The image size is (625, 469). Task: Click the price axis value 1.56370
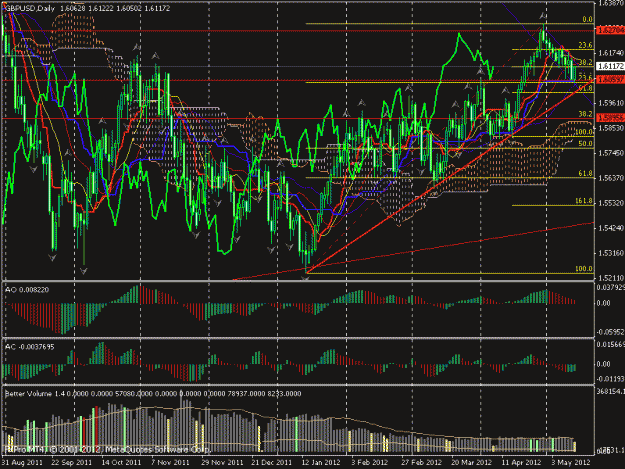610,178
